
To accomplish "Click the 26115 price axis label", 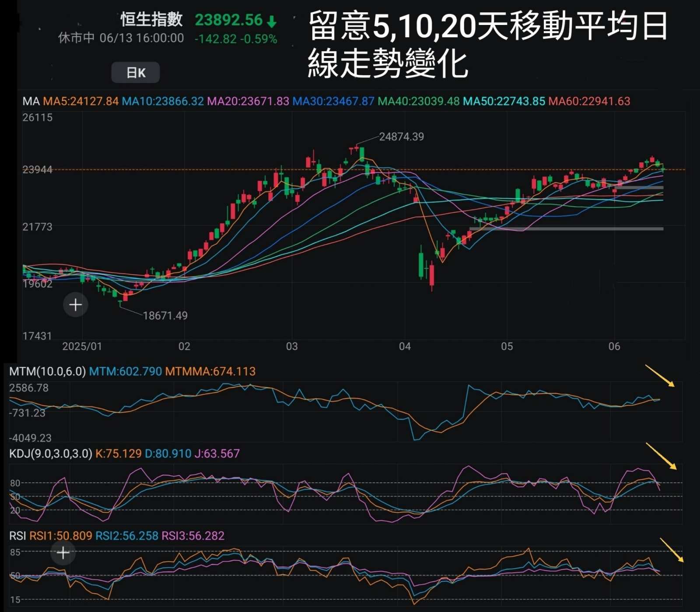I will coord(38,117).
